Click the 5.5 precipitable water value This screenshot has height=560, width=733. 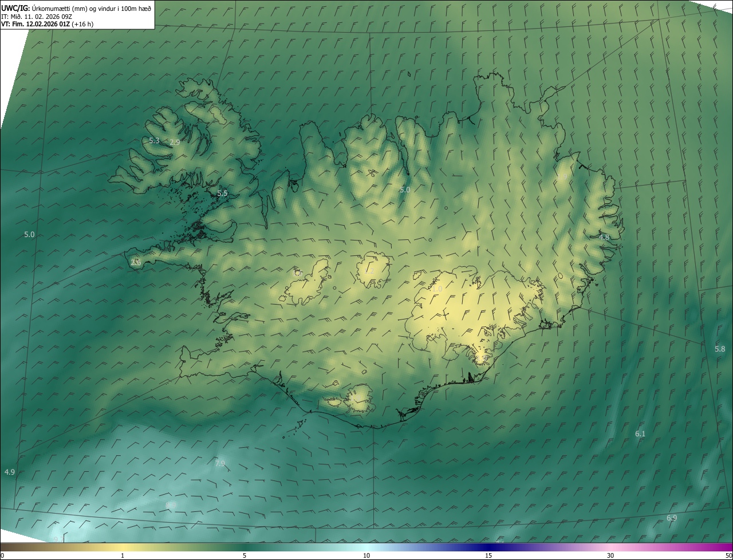222,194
